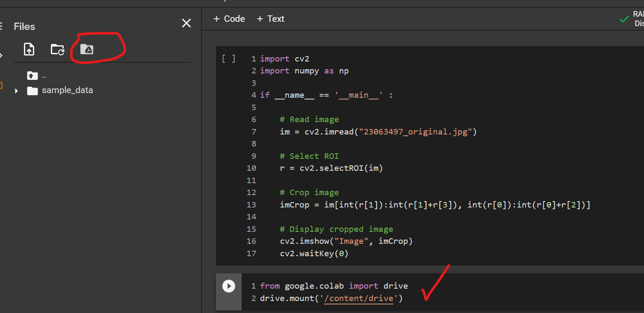Expand the sample_data folder arrow

click(x=16, y=91)
